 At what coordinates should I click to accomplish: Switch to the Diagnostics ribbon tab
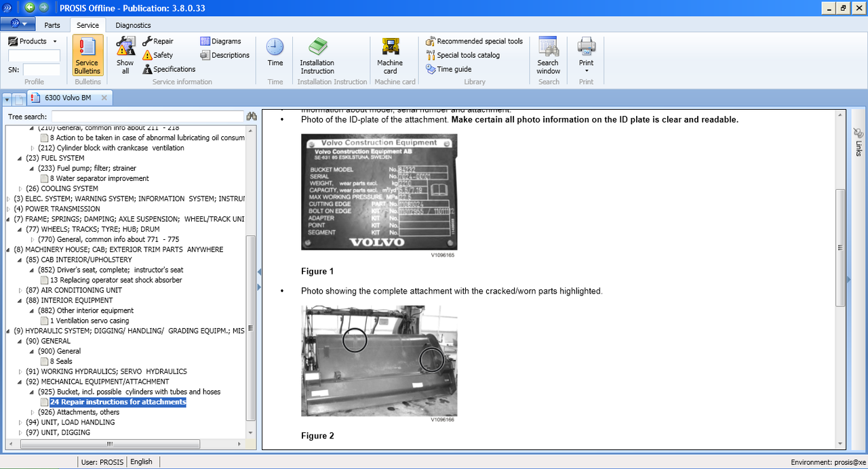pos(133,25)
